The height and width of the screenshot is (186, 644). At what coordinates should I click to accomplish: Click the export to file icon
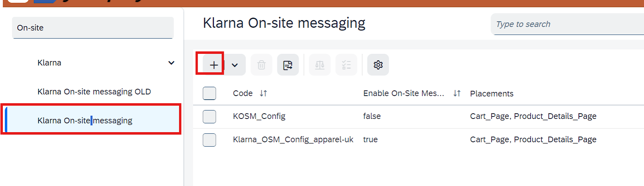coord(288,65)
